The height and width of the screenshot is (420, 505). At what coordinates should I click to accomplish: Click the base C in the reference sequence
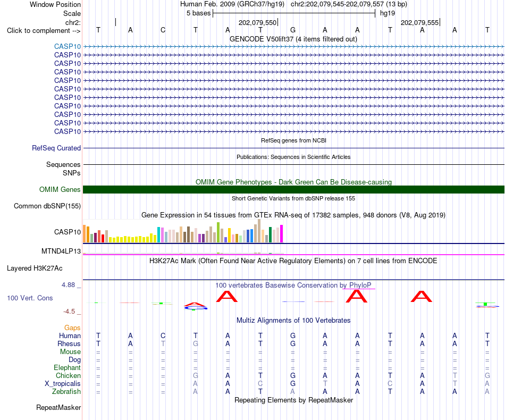(163, 30)
